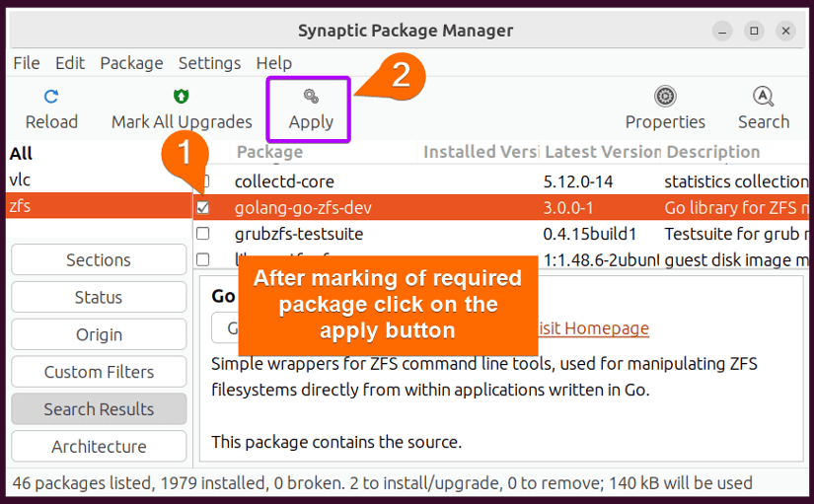Screen dimensions: 814x504
Task: Select the collectd-core package name
Action: 284,181
